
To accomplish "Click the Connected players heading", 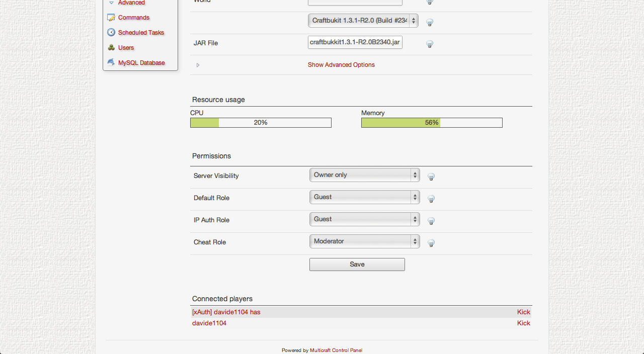I will [x=222, y=299].
